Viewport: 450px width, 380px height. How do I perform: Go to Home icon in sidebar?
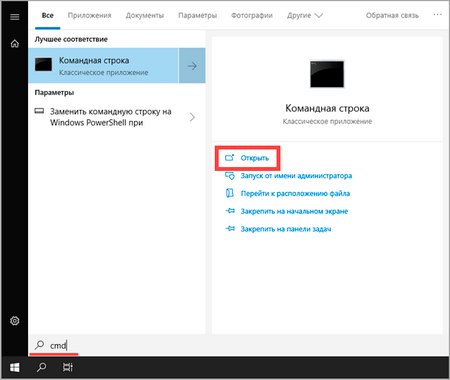pos(15,44)
